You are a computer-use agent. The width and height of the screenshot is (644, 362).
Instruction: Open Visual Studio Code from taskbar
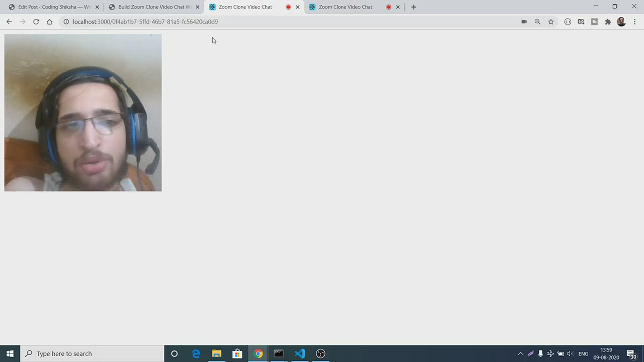coord(300,354)
